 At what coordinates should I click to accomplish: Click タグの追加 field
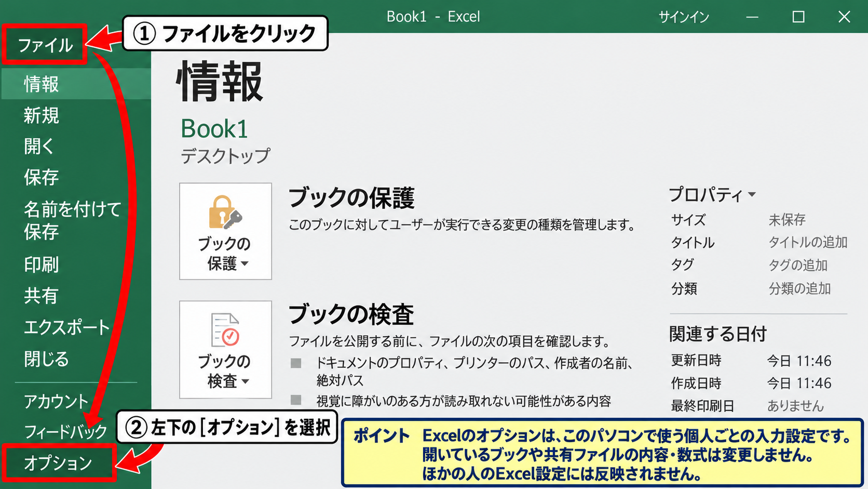798,265
